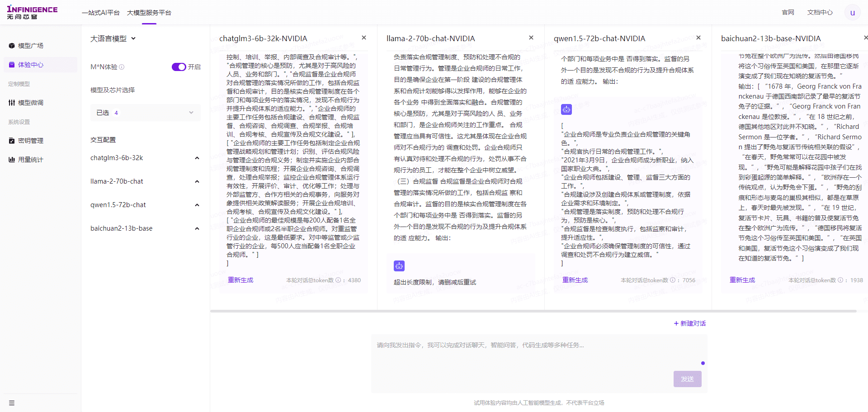868x412 pixels.
Task: Click the user avatar icon at top right
Action: (x=852, y=13)
